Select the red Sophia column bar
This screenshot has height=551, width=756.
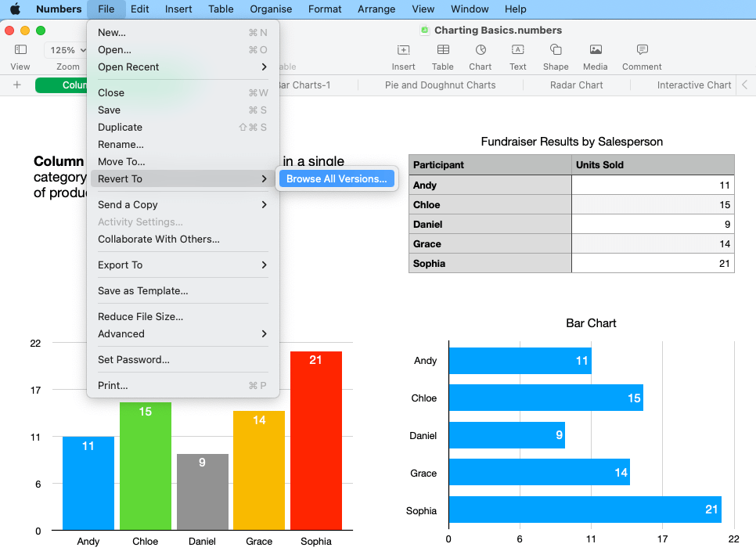pos(315,446)
